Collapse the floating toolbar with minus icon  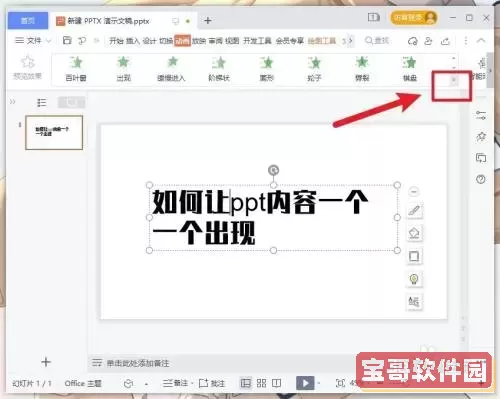pos(414,192)
